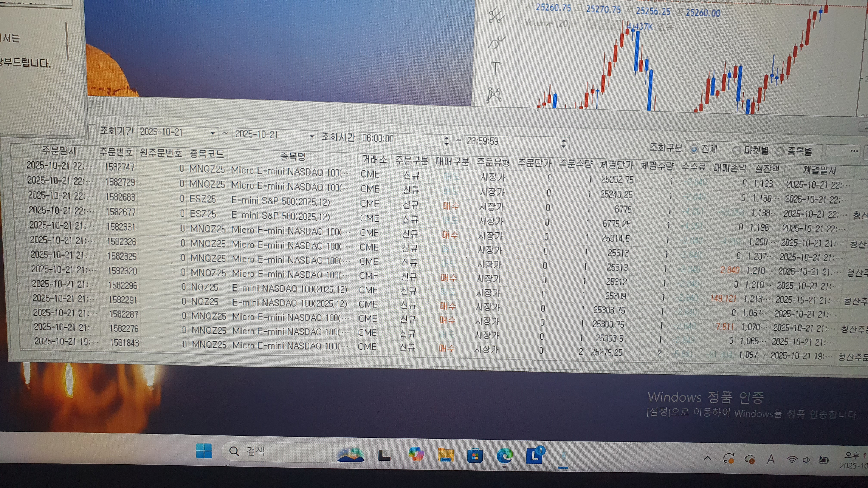Screen dimensions: 868x488
Task: Open Windows Start menu
Action: coord(204,451)
